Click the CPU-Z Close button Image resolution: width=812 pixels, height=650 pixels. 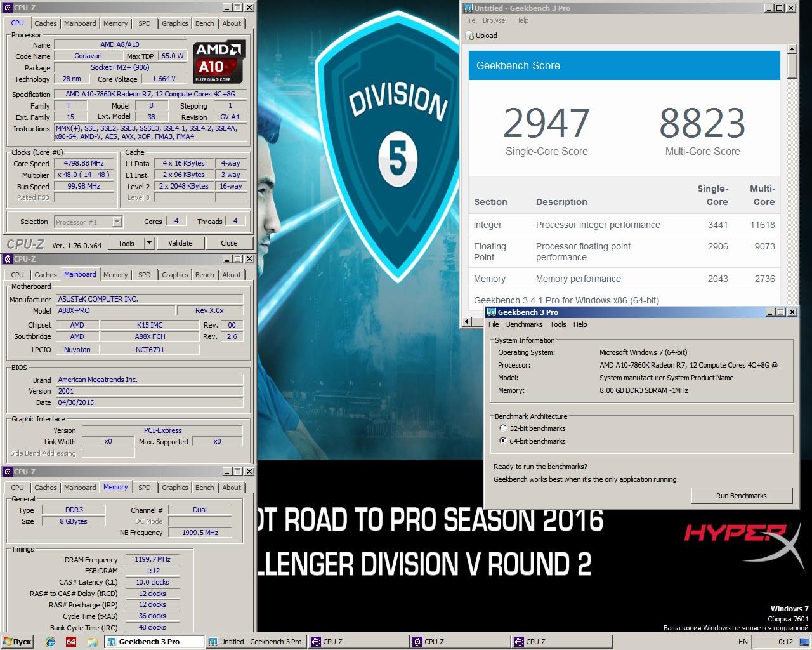pyautogui.click(x=229, y=243)
